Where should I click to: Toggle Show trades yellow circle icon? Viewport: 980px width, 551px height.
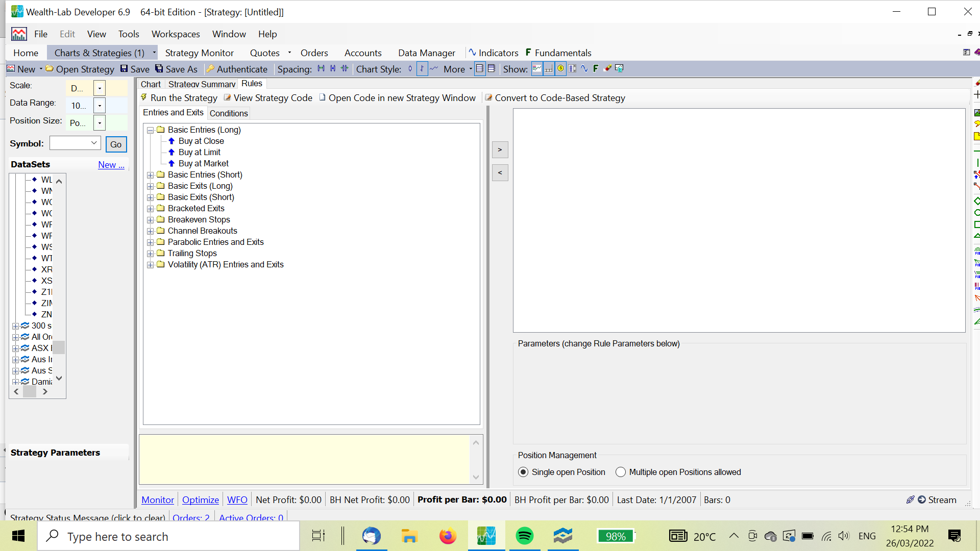560,68
